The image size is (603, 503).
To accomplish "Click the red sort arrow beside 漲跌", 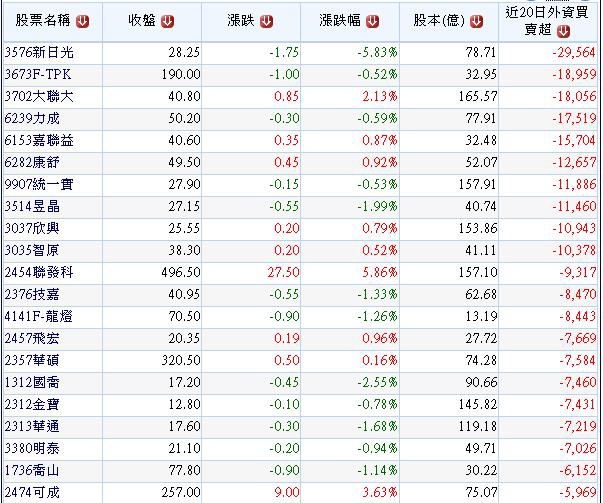I will 267,22.
